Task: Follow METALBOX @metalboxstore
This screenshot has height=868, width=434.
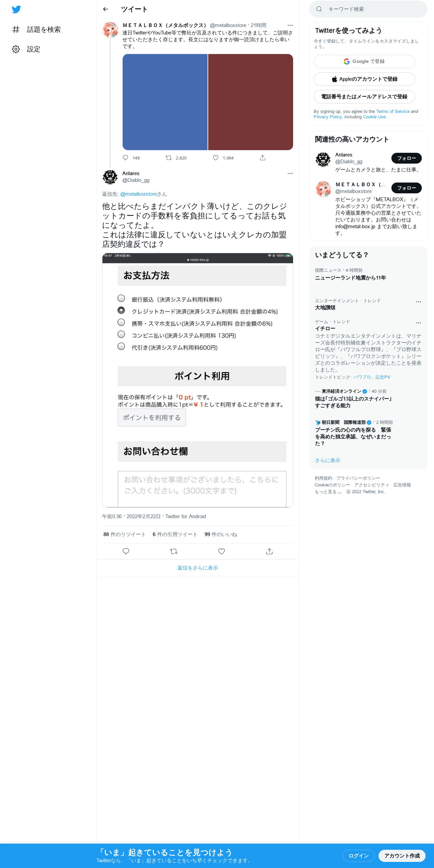Action: 407,188
